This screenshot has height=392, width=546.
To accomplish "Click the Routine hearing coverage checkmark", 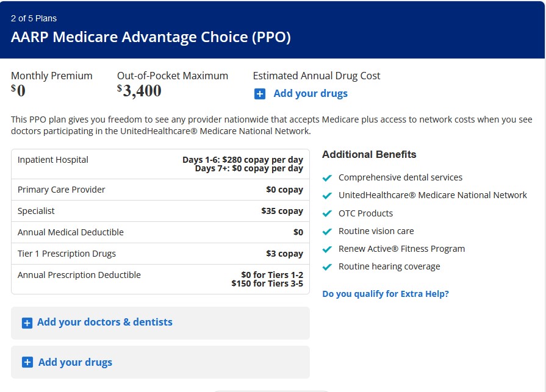I will (x=327, y=267).
